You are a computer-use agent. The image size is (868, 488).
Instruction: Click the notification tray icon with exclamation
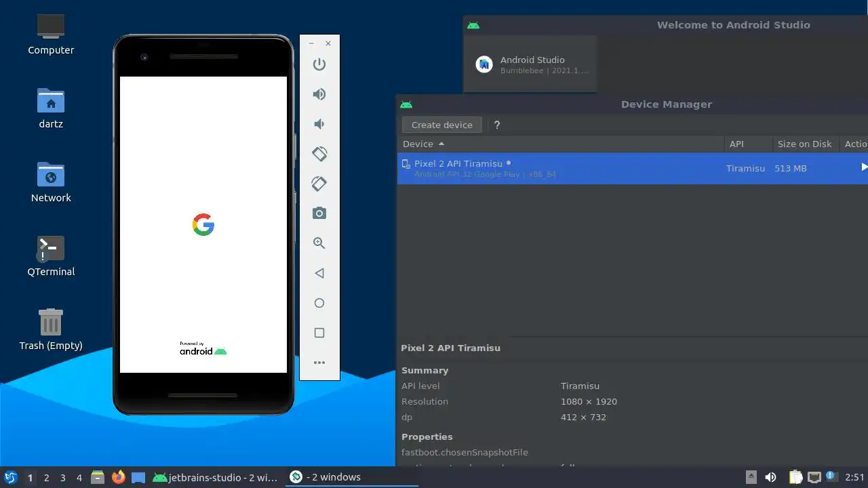click(x=831, y=477)
